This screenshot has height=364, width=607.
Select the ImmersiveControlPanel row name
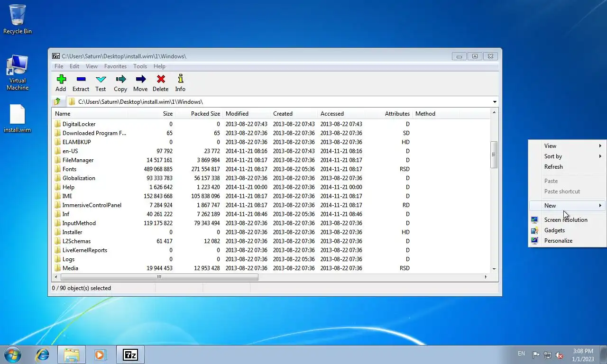tap(92, 205)
